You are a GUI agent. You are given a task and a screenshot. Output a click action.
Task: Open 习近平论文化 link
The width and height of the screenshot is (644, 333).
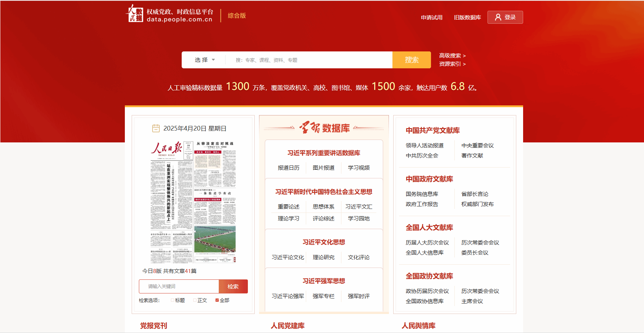[288, 257]
